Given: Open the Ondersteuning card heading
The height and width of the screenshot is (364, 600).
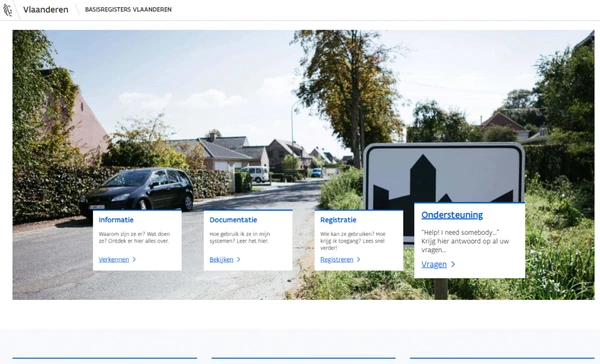Looking at the screenshot, I should pos(452,215).
